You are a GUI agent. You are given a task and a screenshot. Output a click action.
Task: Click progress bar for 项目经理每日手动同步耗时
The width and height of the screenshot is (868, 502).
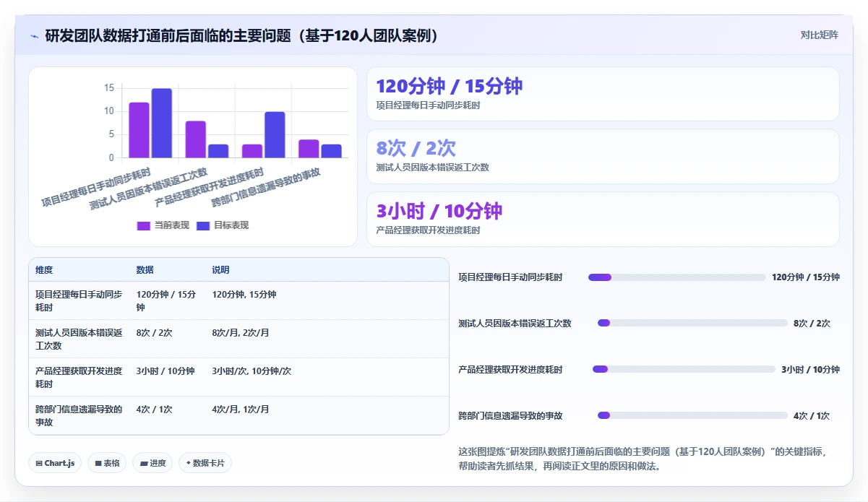(x=676, y=277)
